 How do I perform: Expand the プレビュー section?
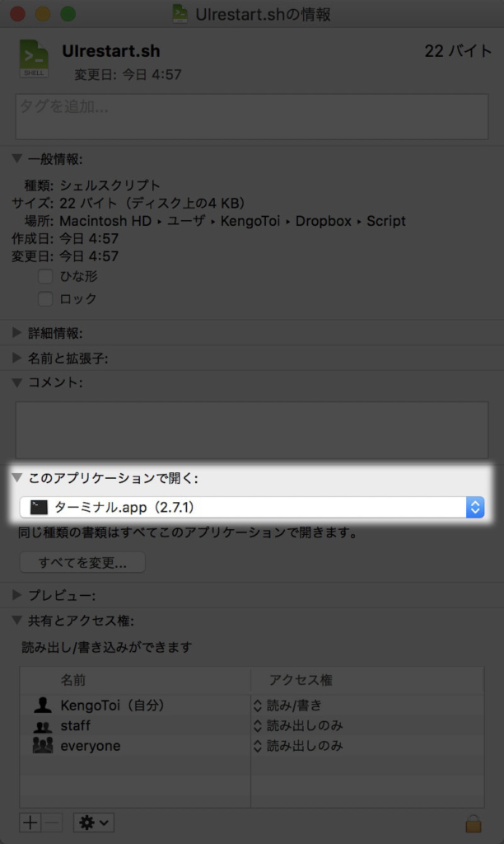[x=16, y=595]
